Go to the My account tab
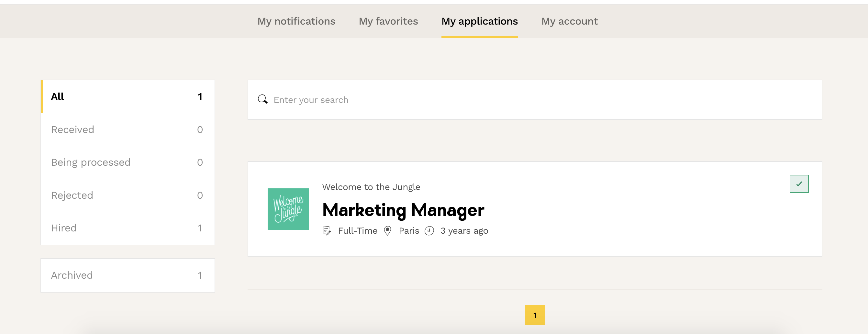Image resolution: width=868 pixels, height=334 pixels. tap(569, 21)
